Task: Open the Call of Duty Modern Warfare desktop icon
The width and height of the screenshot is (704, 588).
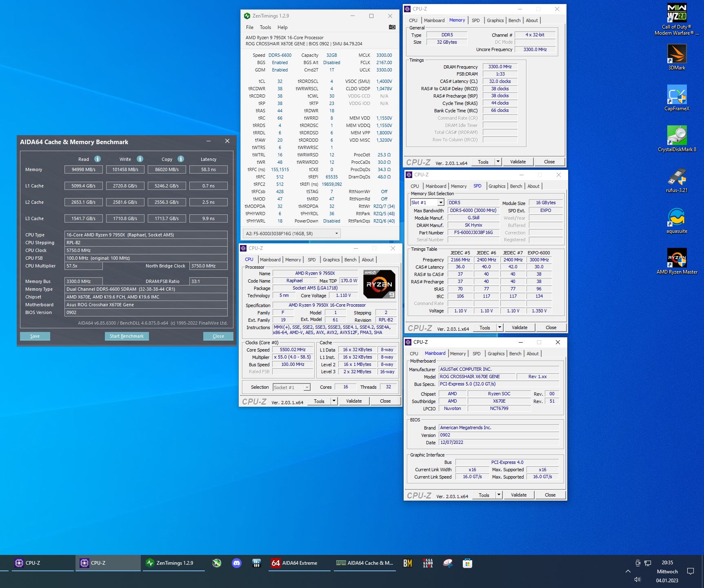Action: click(677, 20)
